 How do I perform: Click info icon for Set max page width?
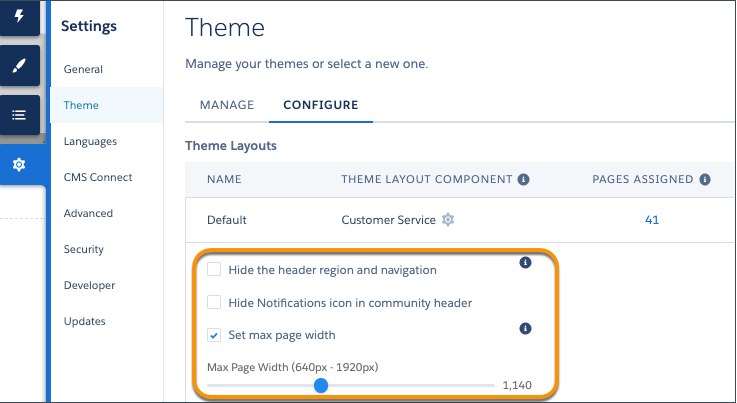525,328
